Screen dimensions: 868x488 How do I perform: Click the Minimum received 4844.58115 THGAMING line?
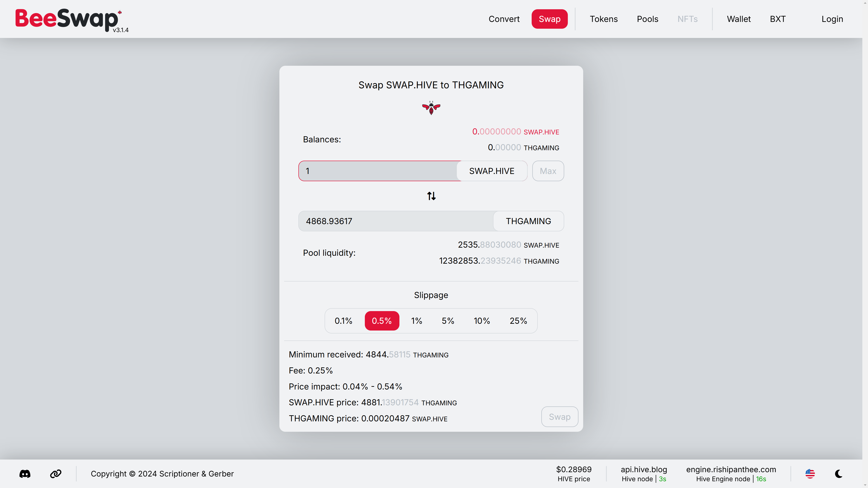369,355
